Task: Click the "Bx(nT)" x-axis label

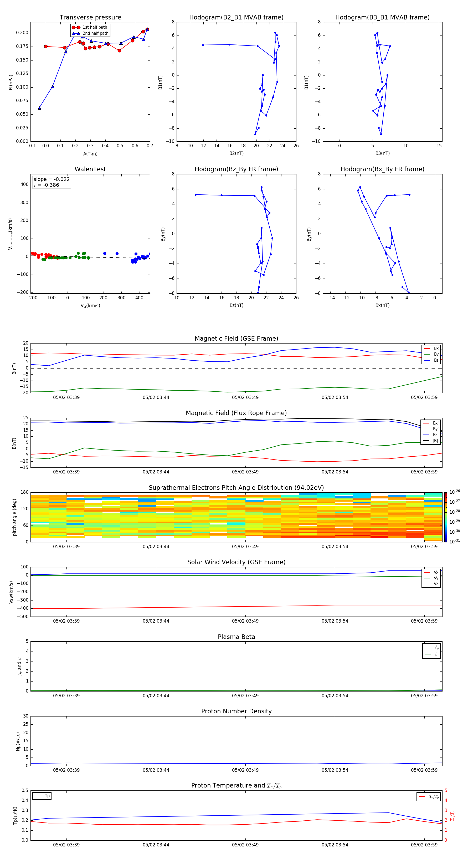Action: point(382,305)
